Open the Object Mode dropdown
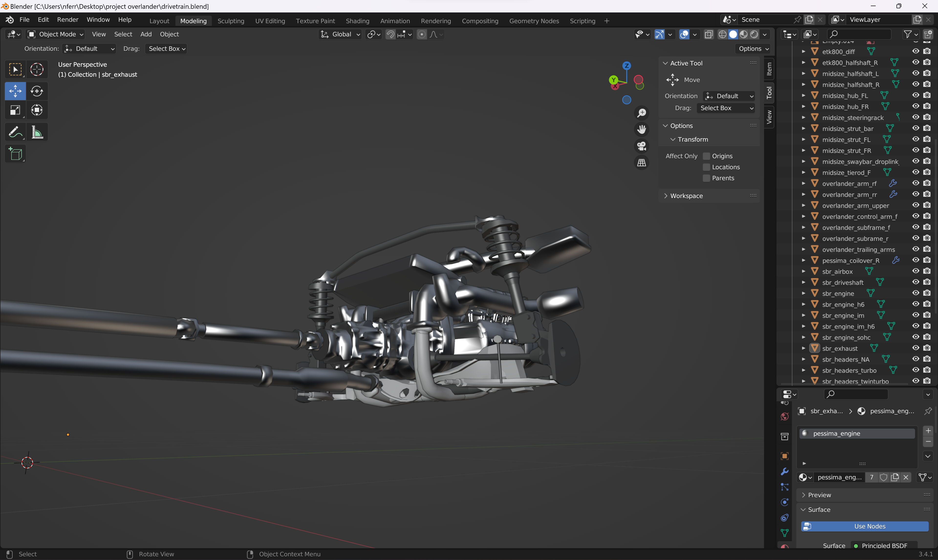 pyautogui.click(x=56, y=34)
